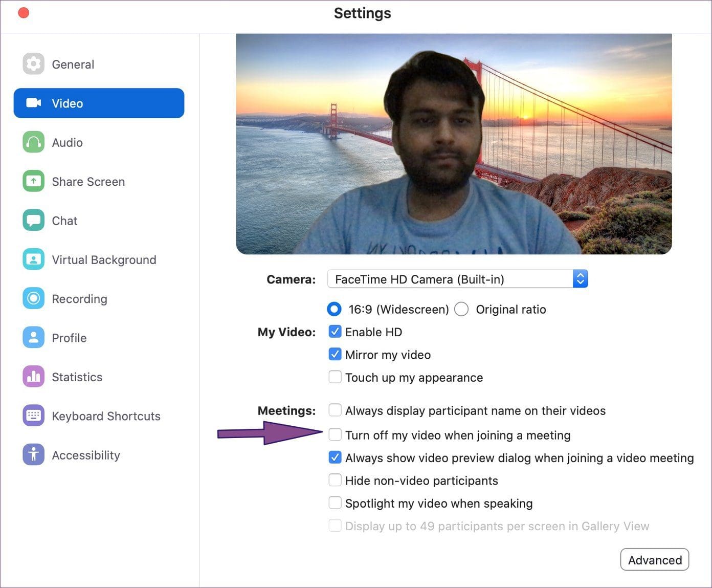The height and width of the screenshot is (588, 712).
Task: Click the Video camera icon in sidebar
Action: [x=33, y=103]
